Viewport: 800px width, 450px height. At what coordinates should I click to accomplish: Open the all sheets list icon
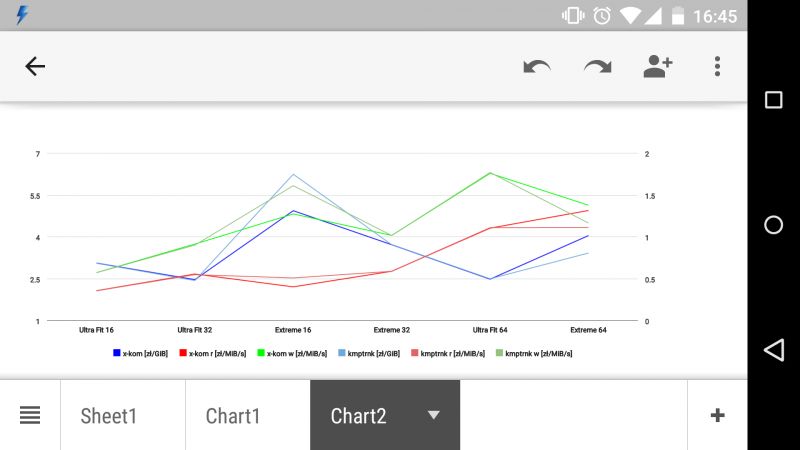point(30,415)
